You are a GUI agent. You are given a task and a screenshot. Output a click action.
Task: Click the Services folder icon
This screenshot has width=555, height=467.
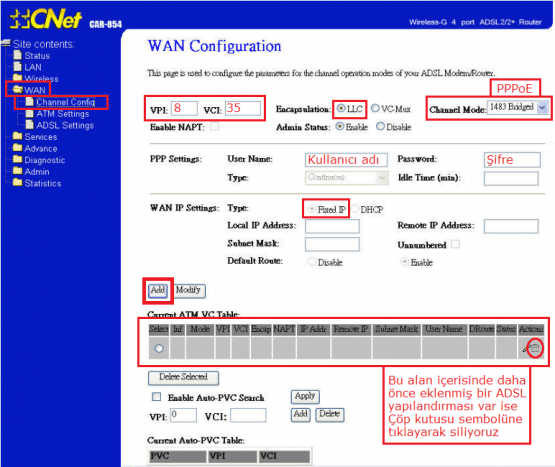tap(17, 136)
